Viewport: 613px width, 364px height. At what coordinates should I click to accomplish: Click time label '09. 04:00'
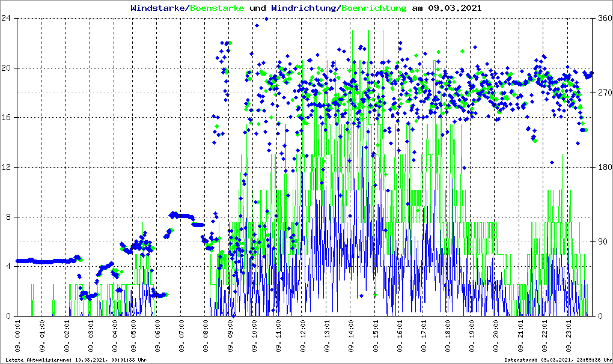coord(115,336)
